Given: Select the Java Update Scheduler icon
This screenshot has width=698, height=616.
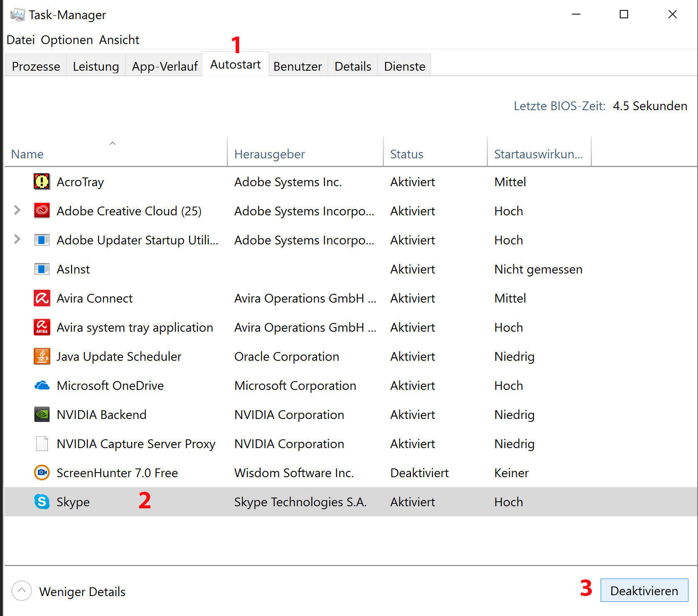Looking at the screenshot, I should point(42,356).
